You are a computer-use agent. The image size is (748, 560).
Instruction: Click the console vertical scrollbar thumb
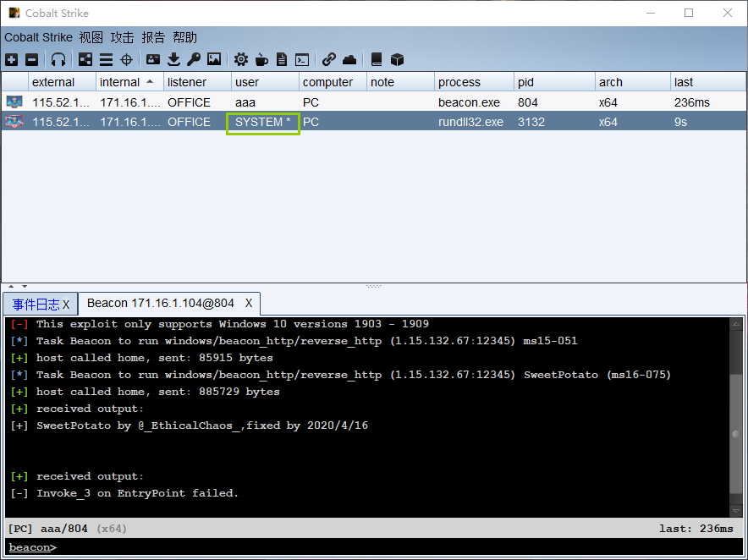pos(735,434)
